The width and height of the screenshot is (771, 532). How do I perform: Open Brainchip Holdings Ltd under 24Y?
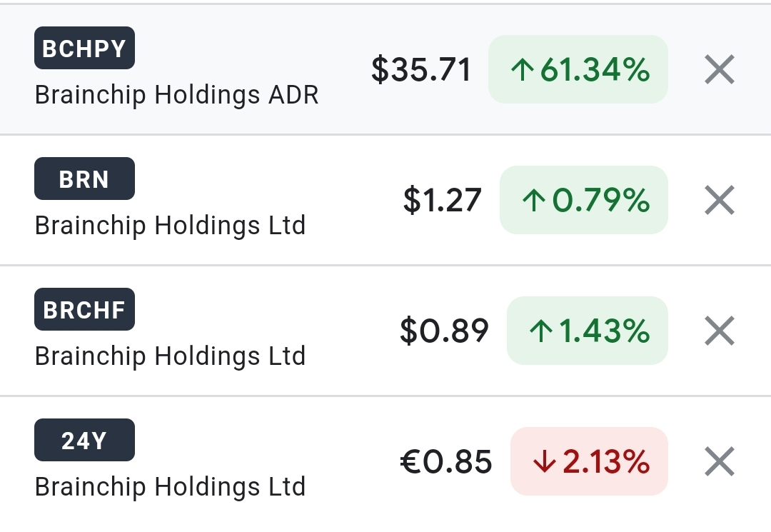[170, 487]
